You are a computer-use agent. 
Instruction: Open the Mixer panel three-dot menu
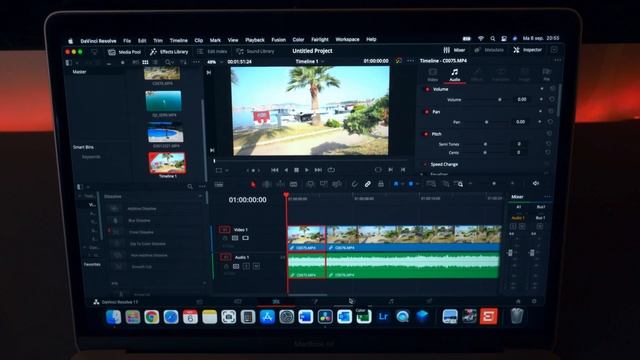547,197
